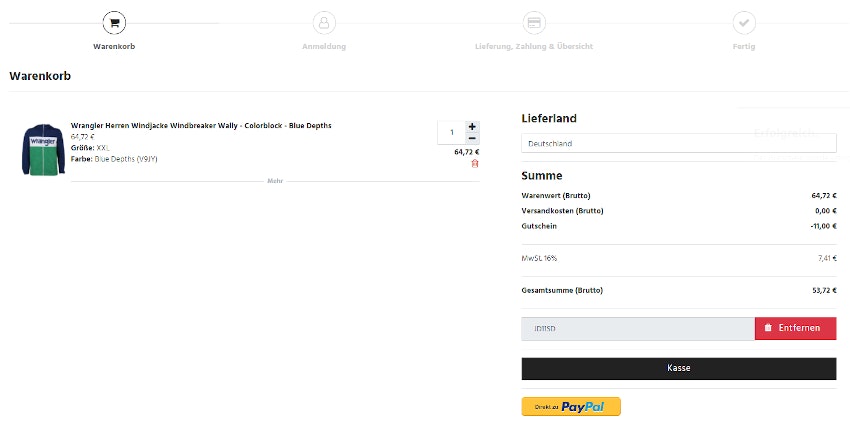This screenshot has width=850, height=424.
Task: Select the Fertig step label
Action: click(743, 47)
